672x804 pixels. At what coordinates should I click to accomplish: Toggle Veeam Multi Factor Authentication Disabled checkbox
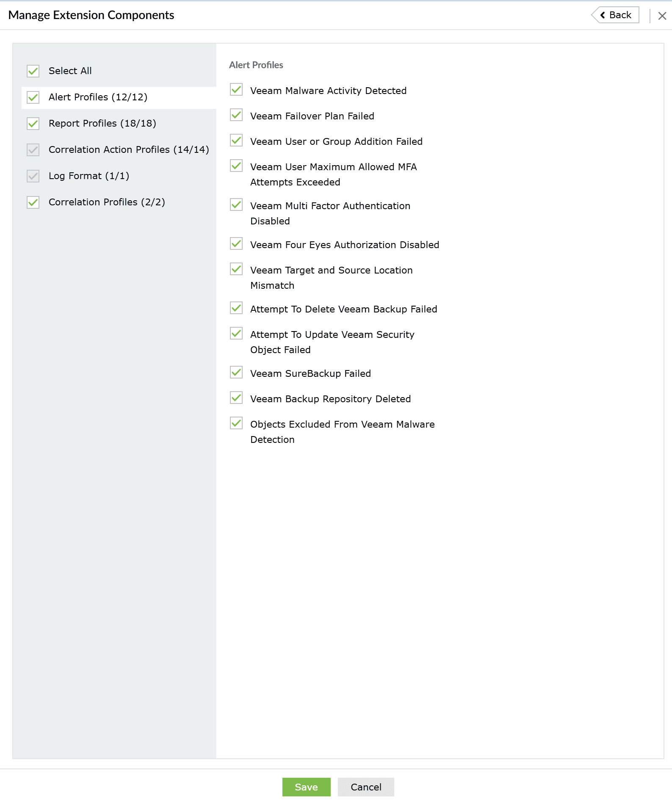point(236,205)
